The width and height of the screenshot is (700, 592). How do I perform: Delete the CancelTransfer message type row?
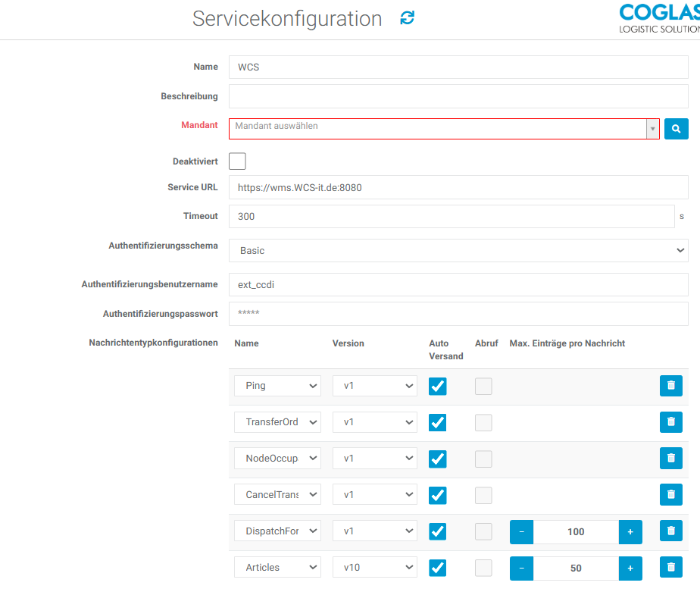tap(670, 495)
